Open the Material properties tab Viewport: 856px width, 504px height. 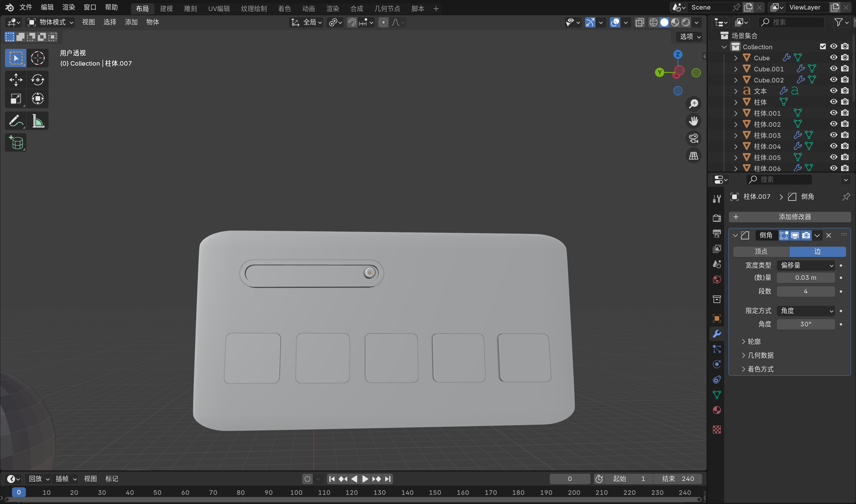coord(717,410)
